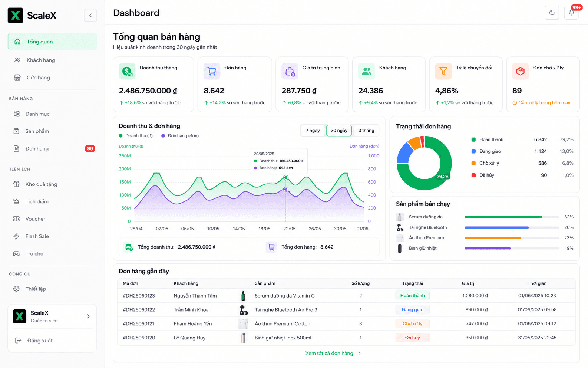
Task: Click the Đã hủy status badge in table
Action: (x=412, y=338)
